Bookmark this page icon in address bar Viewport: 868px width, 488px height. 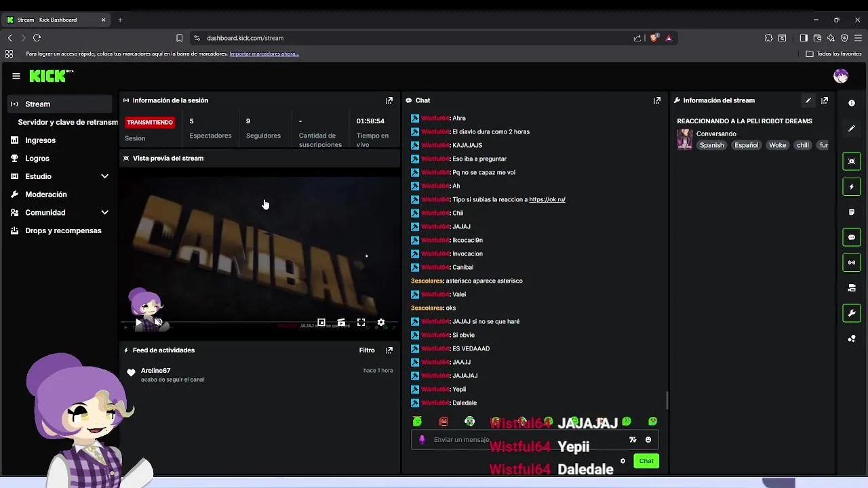179,38
